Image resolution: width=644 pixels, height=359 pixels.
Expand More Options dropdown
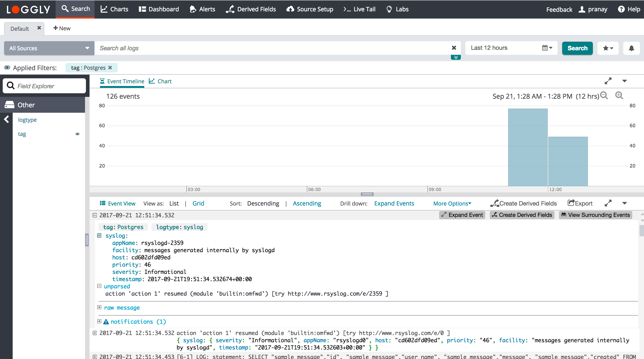point(452,203)
